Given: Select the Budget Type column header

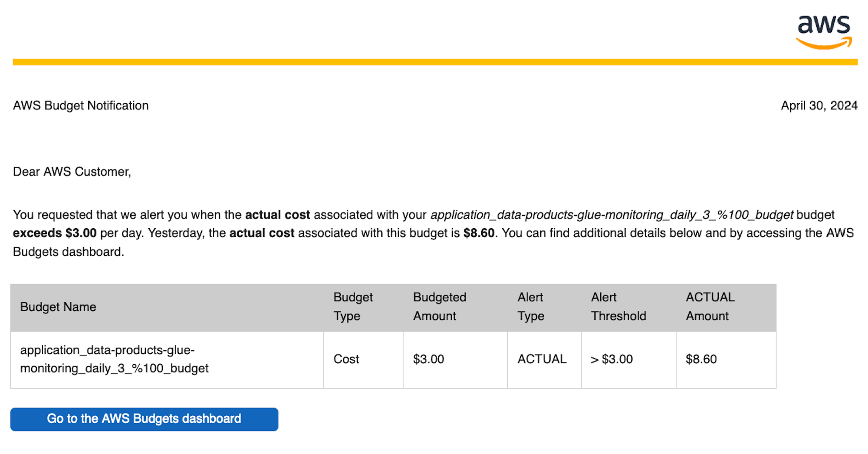Looking at the screenshot, I should pos(352,306).
